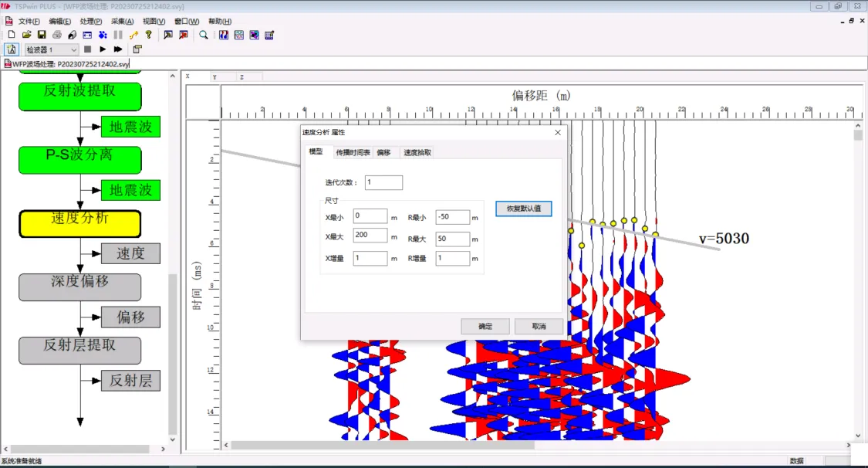Click the purple image view icon
The height and width of the screenshot is (468, 868).
point(254,35)
